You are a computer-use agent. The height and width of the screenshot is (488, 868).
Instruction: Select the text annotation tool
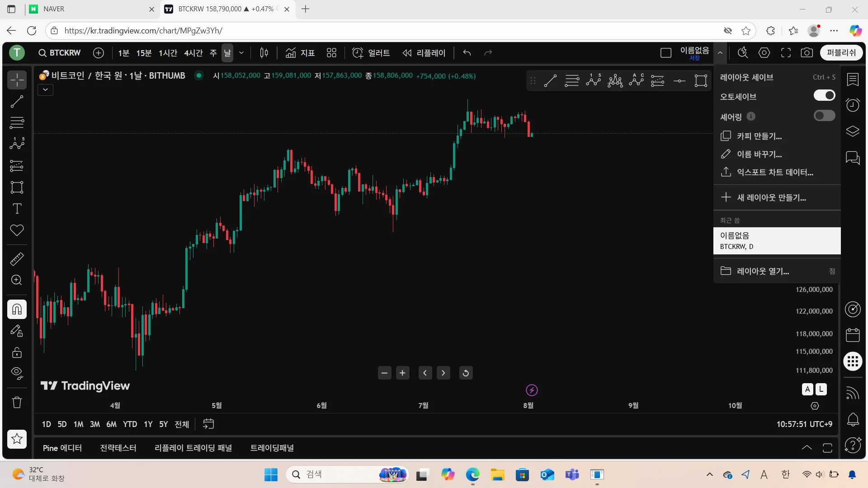coord(17,209)
